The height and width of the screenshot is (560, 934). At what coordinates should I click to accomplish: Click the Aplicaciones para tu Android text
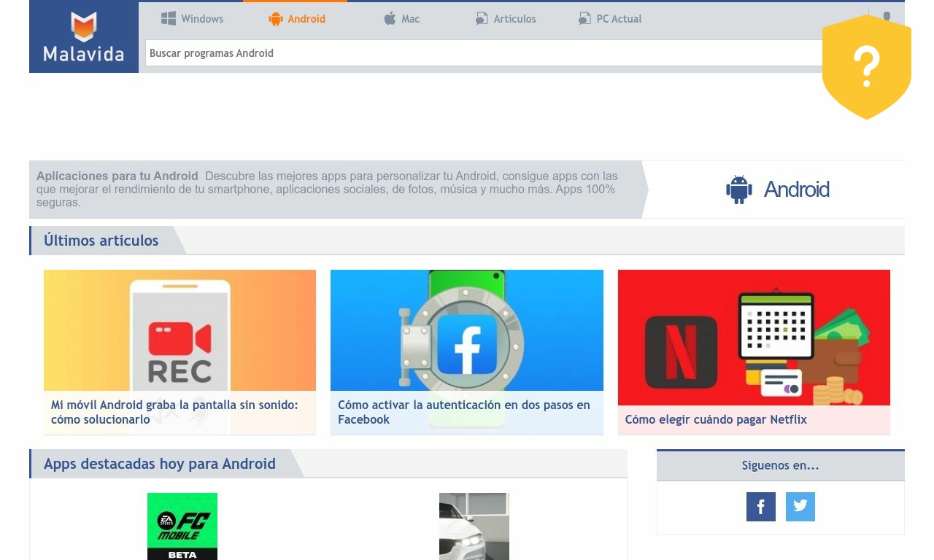pyautogui.click(x=117, y=176)
